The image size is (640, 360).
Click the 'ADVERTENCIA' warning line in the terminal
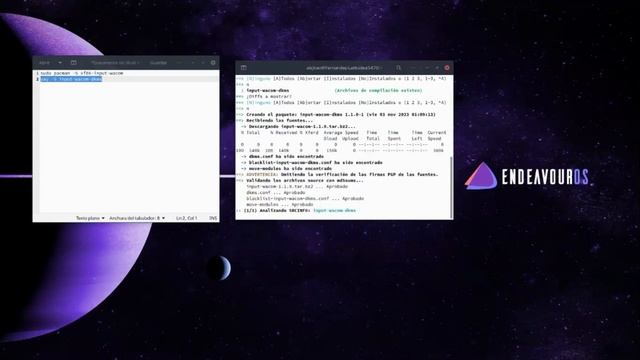tap(342, 174)
